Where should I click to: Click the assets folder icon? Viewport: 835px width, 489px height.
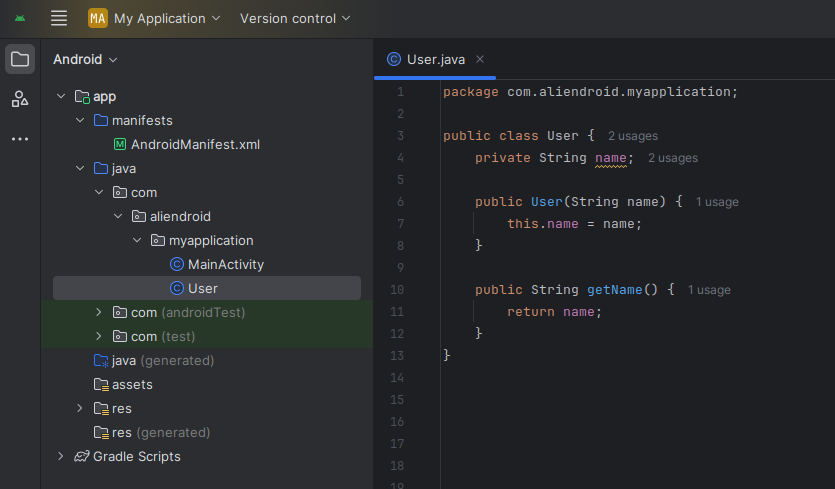coord(101,385)
